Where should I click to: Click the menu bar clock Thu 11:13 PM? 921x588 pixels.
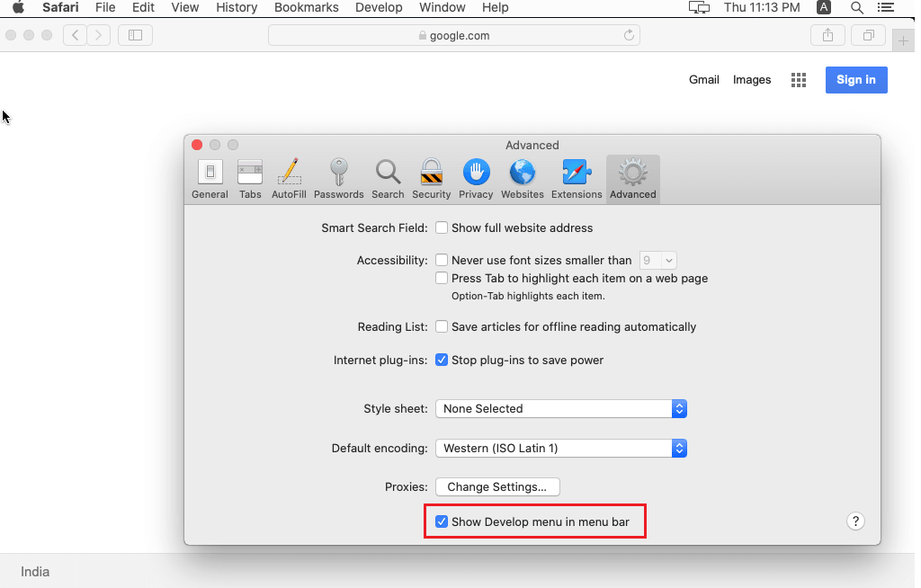pyautogui.click(x=762, y=7)
